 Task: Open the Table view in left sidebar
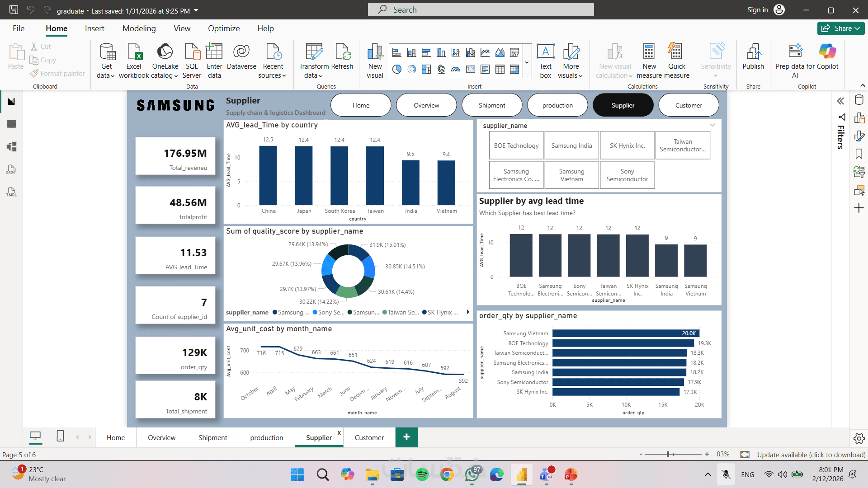click(x=12, y=124)
